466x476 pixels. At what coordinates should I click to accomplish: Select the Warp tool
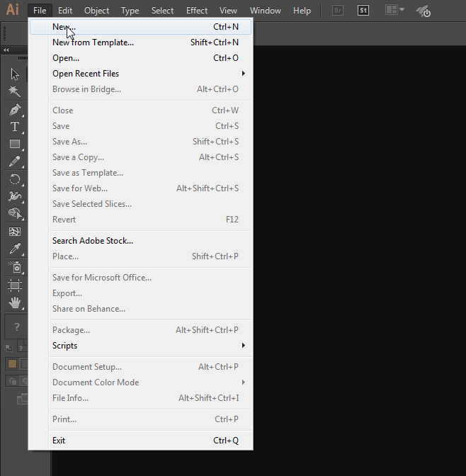pyautogui.click(x=14, y=196)
